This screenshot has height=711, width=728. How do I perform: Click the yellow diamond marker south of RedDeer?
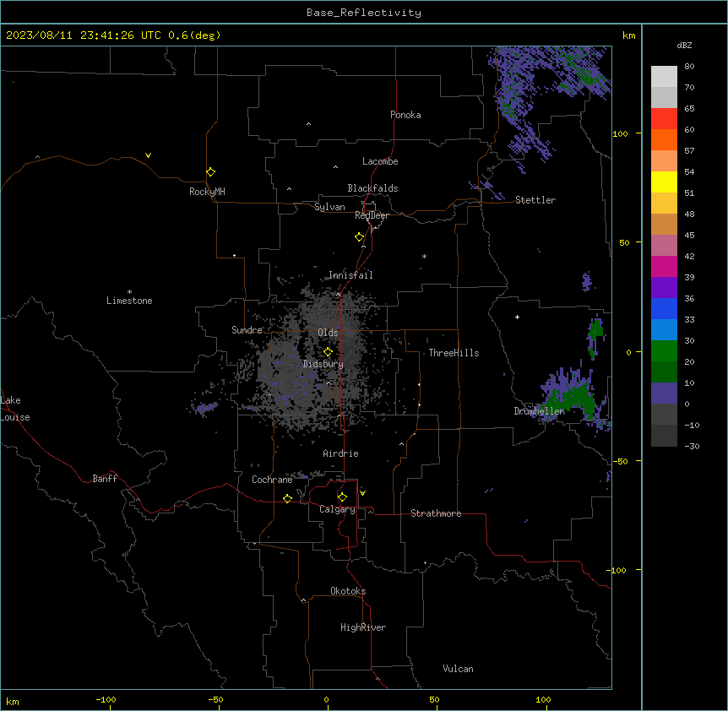359,236
